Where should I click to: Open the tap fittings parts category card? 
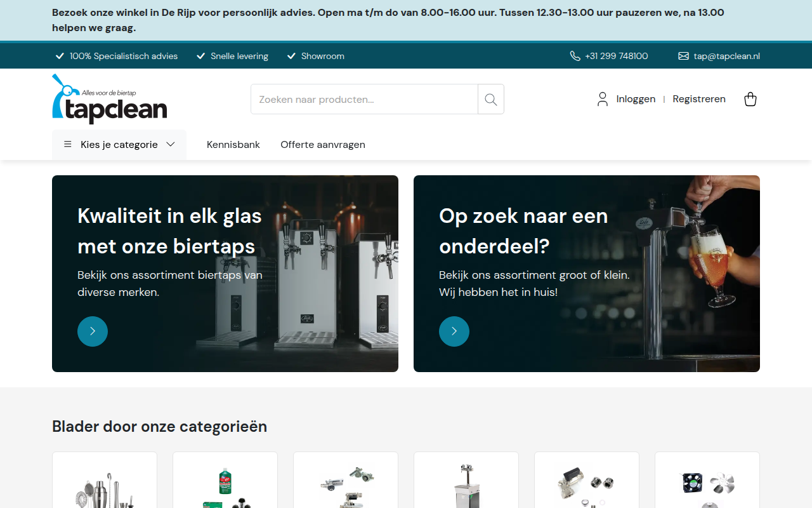point(587,480)
